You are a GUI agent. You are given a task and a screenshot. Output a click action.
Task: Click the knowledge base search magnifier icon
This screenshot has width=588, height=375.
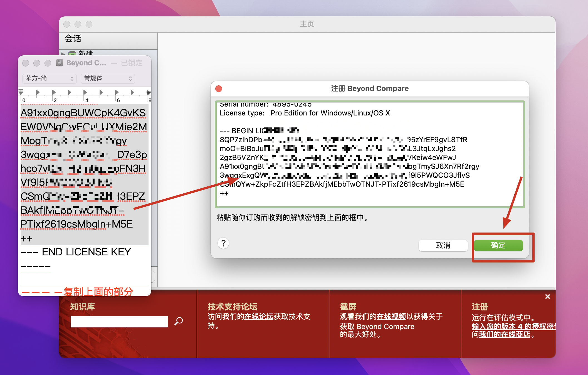click(x=179, y=321)
